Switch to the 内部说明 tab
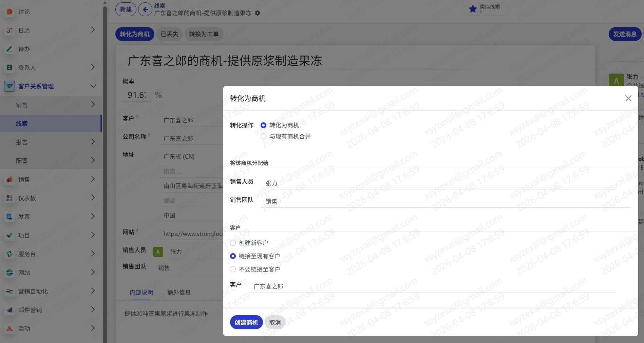Viewport: 644px width, 343px height. click(x=141, y=292)
